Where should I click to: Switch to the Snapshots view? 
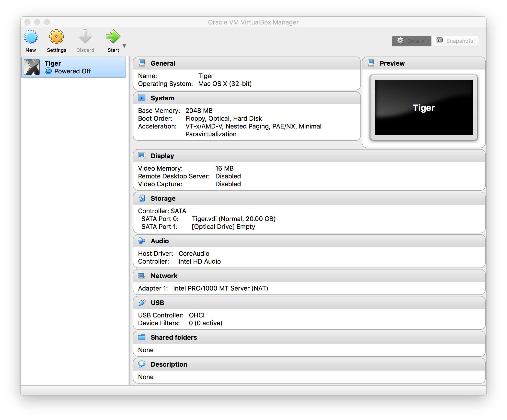tap(455, 41)
